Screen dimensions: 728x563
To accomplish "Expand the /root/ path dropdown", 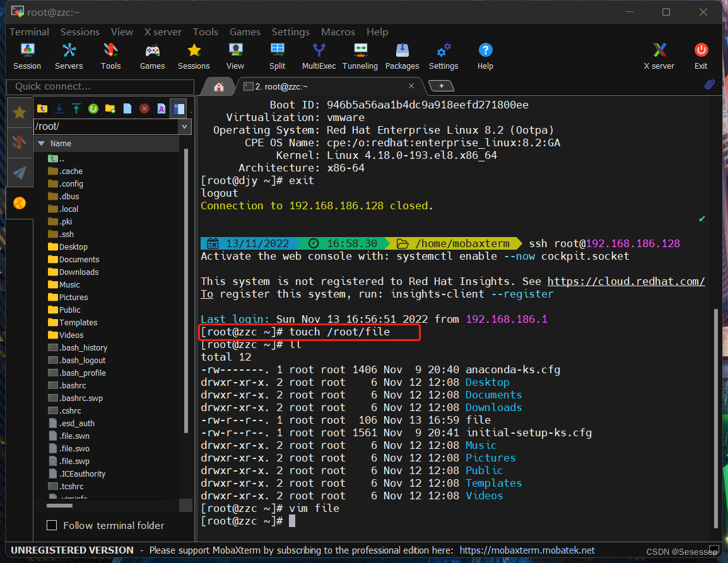I will point(185,126).
